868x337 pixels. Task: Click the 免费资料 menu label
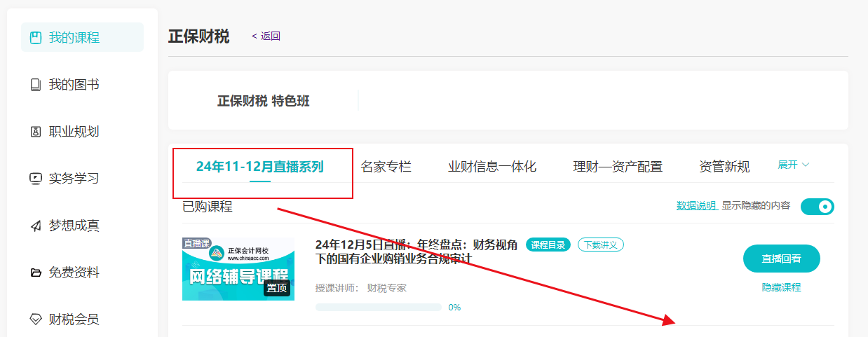click(74, 273)
